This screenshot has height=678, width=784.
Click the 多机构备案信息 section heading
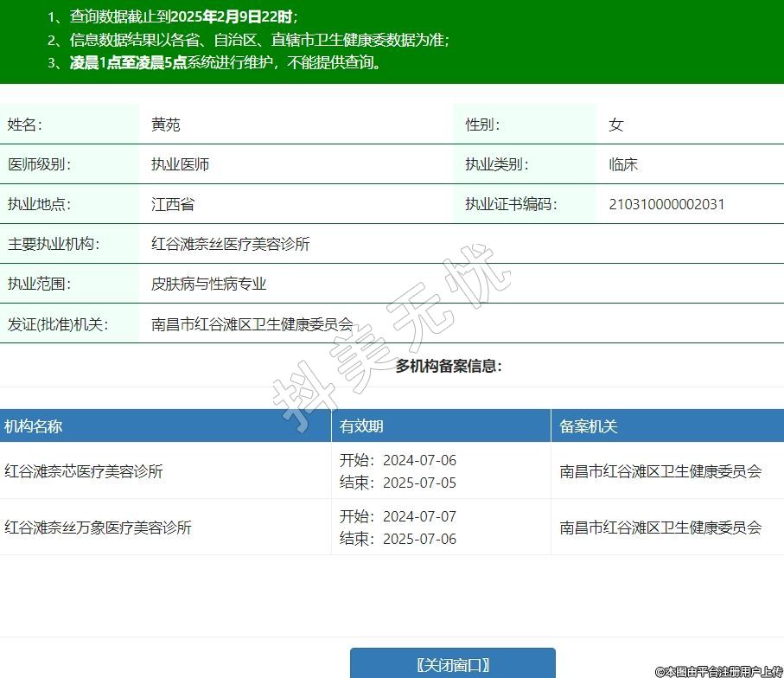[x=449, y=366]
